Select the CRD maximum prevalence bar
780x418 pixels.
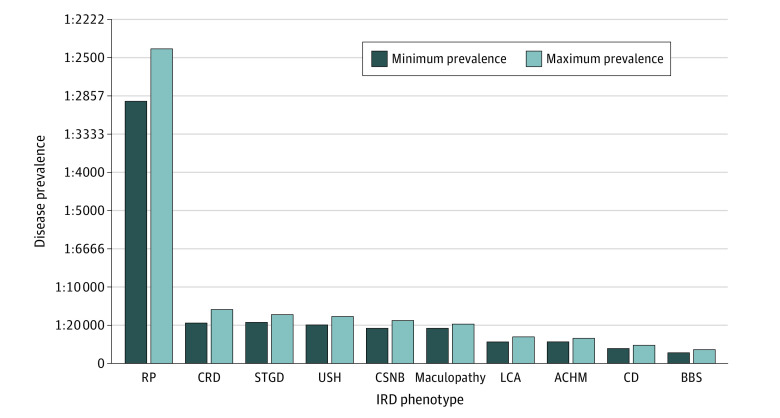tap(221, 336)
